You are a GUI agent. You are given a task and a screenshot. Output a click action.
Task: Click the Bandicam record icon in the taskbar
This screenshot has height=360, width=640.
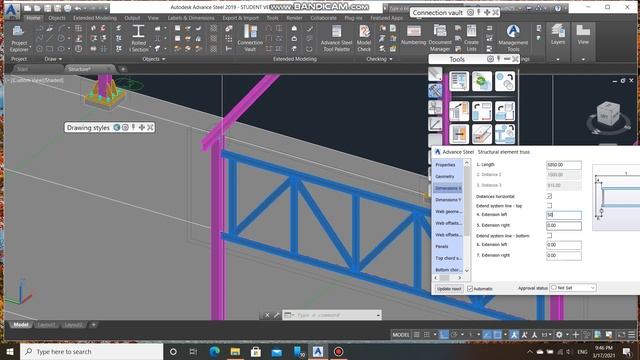pyautogui.click(x=338, y=351)
